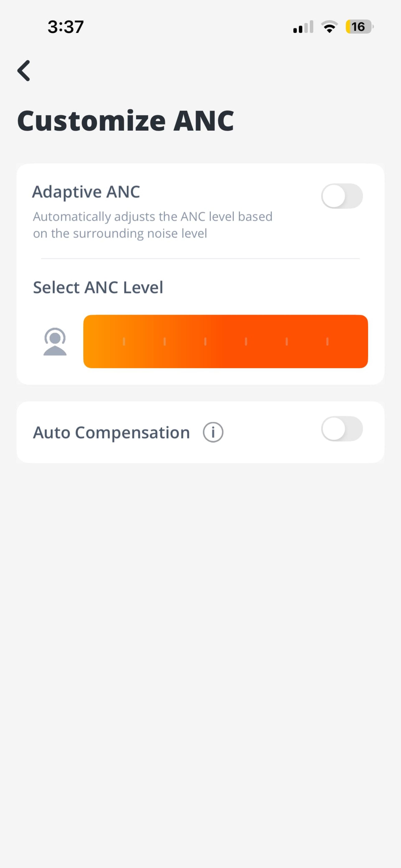The image size is (401, 868).
Task: Click the far right end of ANC slider
Action: click(362, 342)
